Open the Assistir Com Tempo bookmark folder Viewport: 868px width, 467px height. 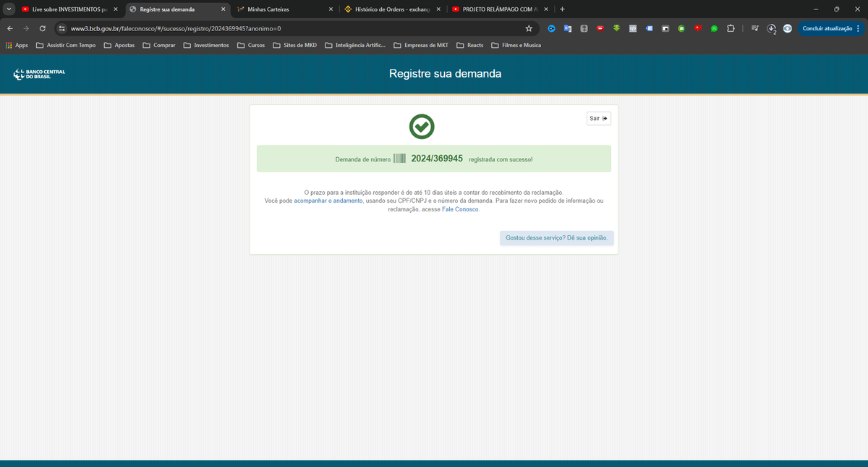click(65, 45)
